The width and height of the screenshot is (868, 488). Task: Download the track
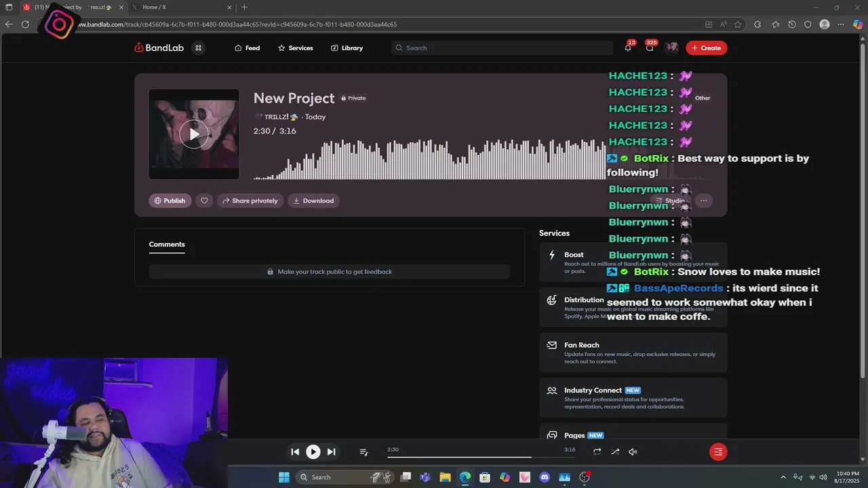[x=313, y=201]
